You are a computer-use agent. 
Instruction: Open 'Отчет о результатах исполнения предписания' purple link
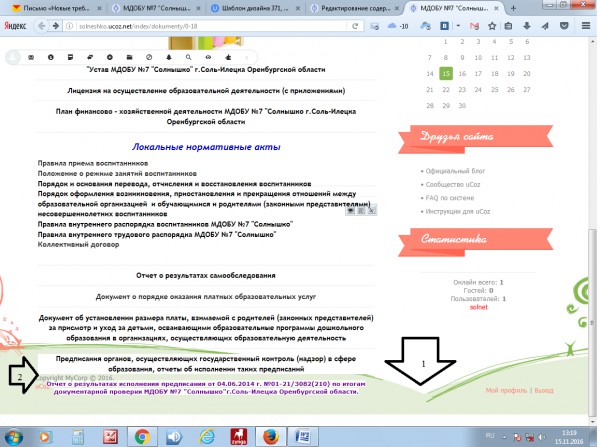pyautogui.click(x=206, y=388)
